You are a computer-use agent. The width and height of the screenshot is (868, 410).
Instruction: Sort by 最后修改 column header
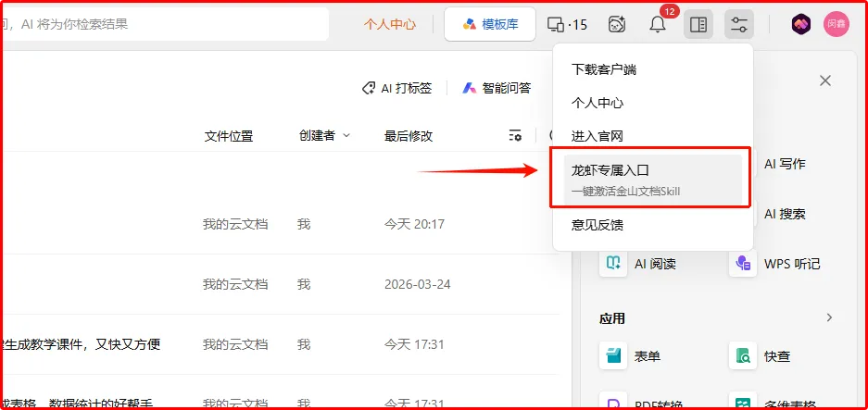tap(408, 136)
